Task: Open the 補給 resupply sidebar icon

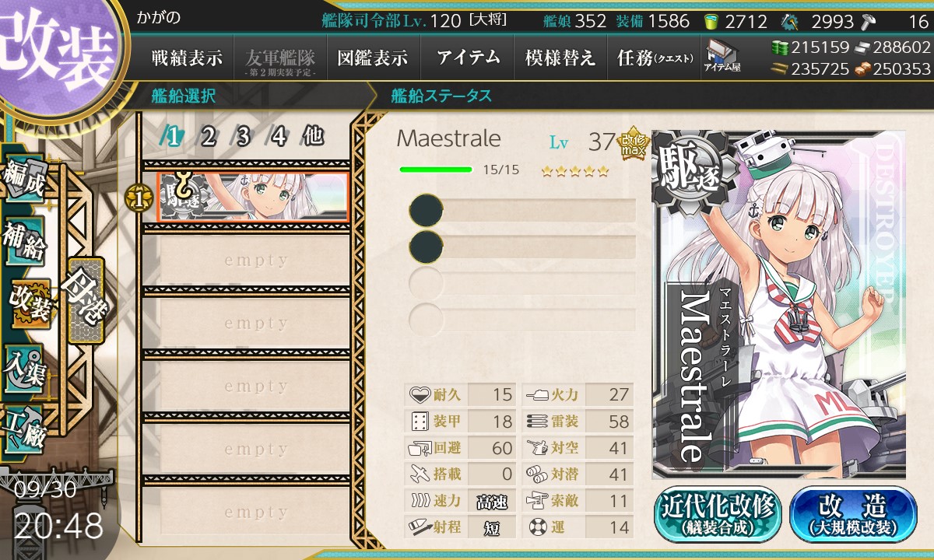Action: pyautogui.click(x=23, y=240)
